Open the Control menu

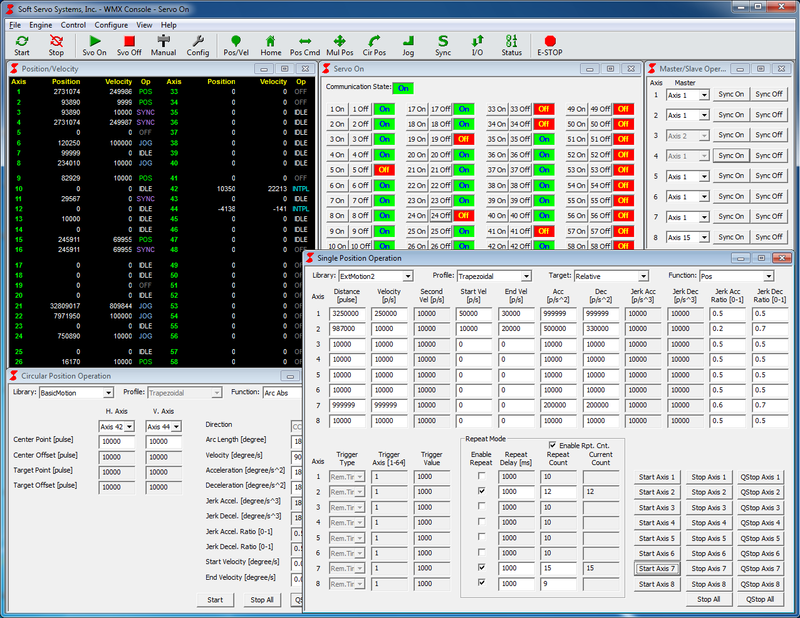[x=73, y=25]
